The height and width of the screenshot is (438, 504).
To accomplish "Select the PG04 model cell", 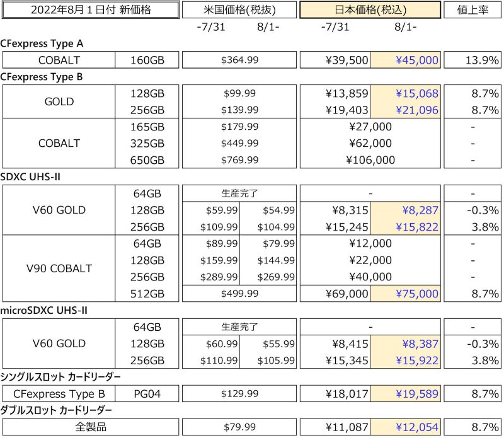I will (x=148, y=393).
